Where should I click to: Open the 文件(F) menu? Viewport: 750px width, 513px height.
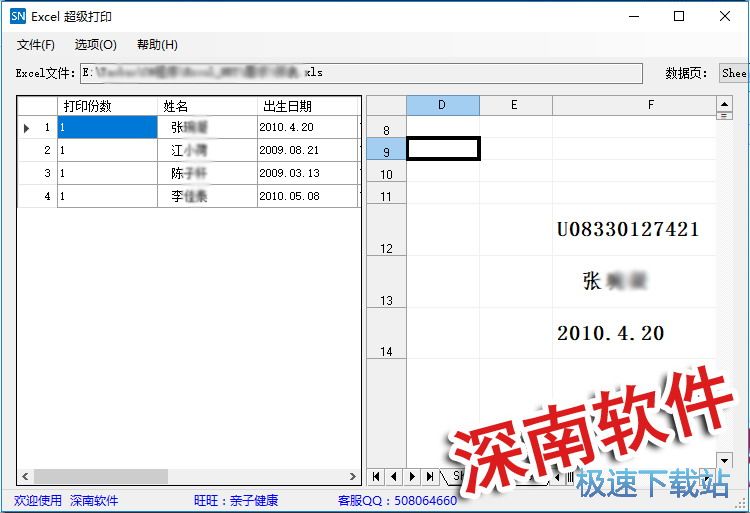36,45
